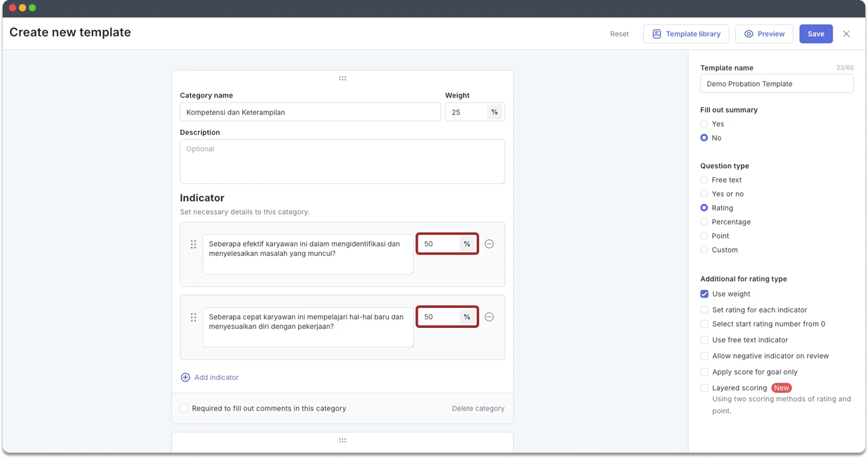Uncheck the Use weight option
This screenshot has height=458, width=868.
pos(704,294)
